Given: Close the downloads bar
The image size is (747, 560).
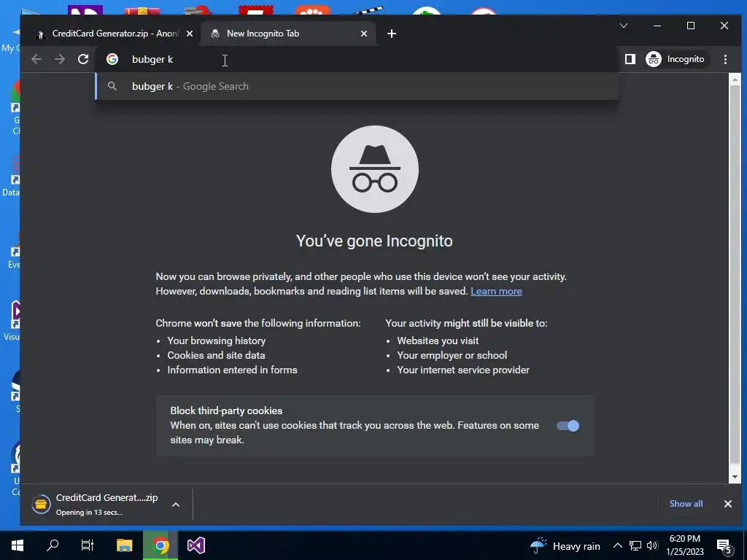Looking at the screenshot, I should [728, 504].
